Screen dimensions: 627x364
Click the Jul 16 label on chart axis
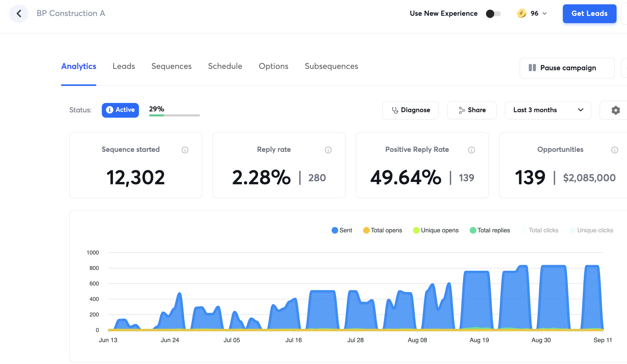click(293, 340)
